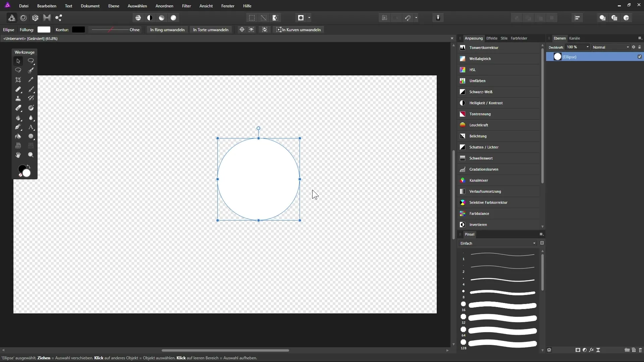Open the Füllung white color swatch
Viewport: 644px width, 362px height.
(44, 29)
